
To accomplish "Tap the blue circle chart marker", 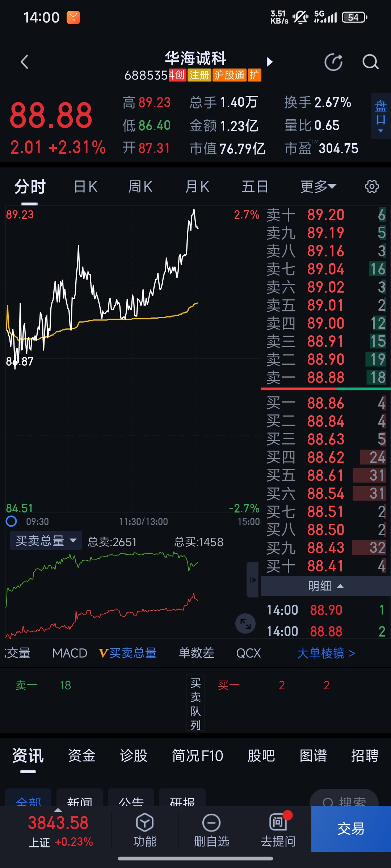I will click(x=11, y=521).
